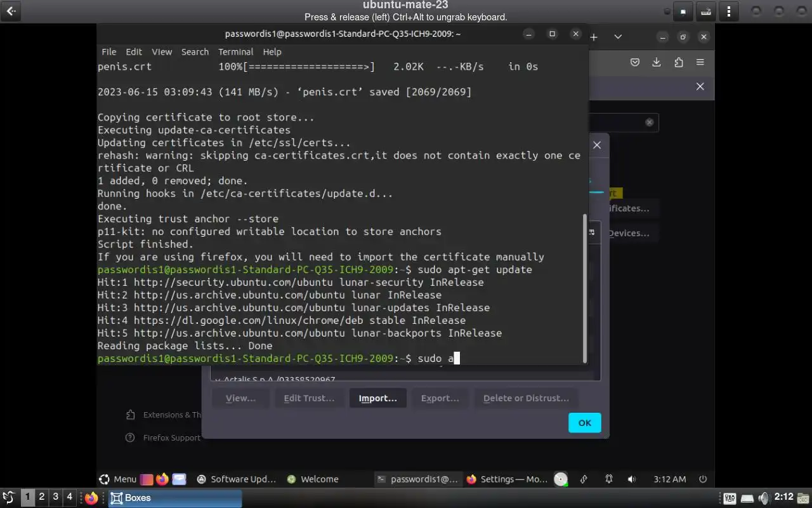
Task: Open Firefox hamburger application menu
Action: [x=700, y=62]
